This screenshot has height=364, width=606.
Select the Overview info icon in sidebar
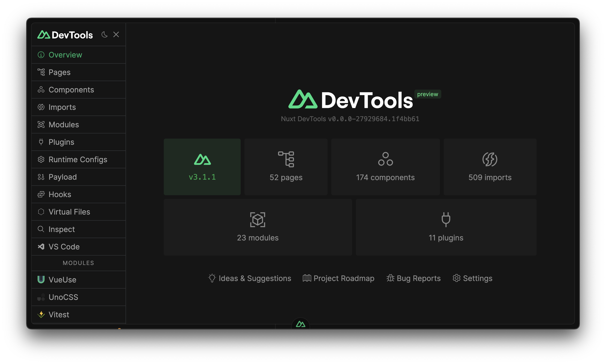point(41,55)
